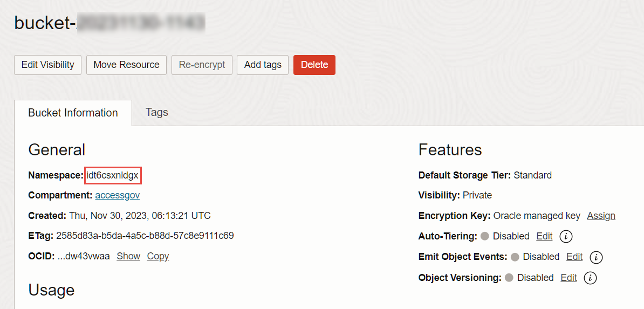
Task: Select the ETag value 2585d83a-b5da-4a5c-b88d-57c8e9111c69
Action: pyautogui.click(x=145, y=236)
